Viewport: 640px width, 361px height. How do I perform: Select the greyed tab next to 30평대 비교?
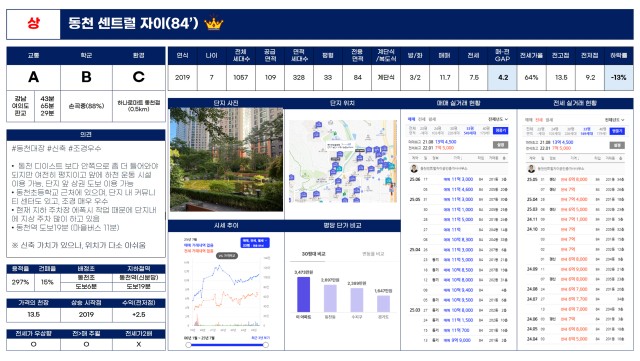373,254
